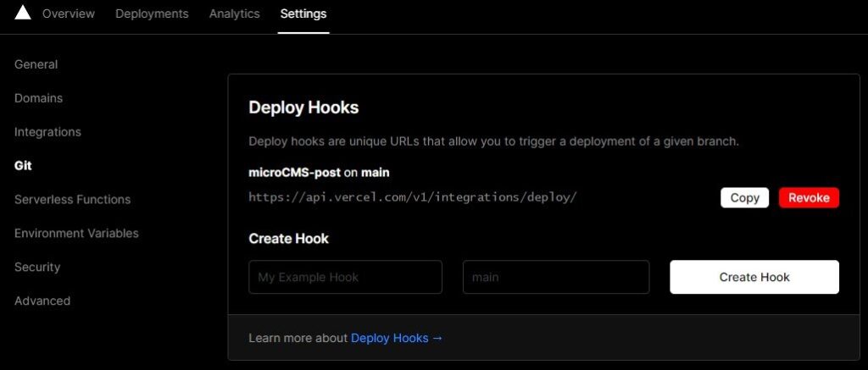Revoke the microCMS-post deploy hook
Screen dimensions: 868x370
coord(809,197)
